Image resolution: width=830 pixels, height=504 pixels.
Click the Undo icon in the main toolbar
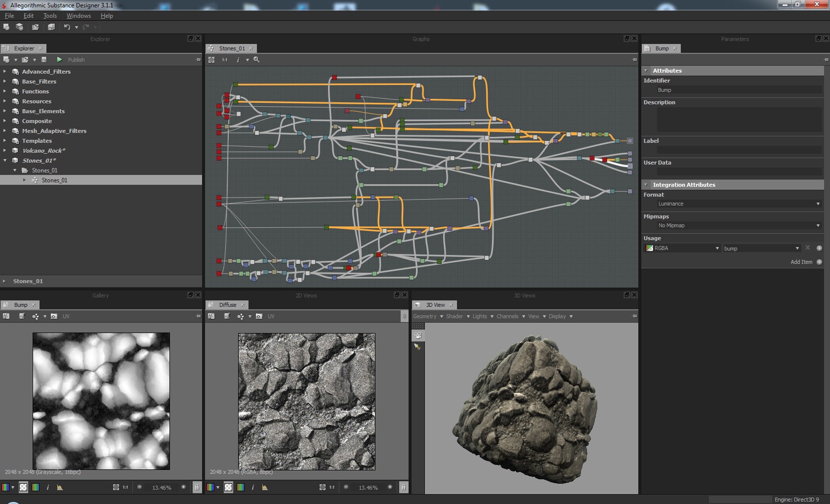click(x=67, y=27)
